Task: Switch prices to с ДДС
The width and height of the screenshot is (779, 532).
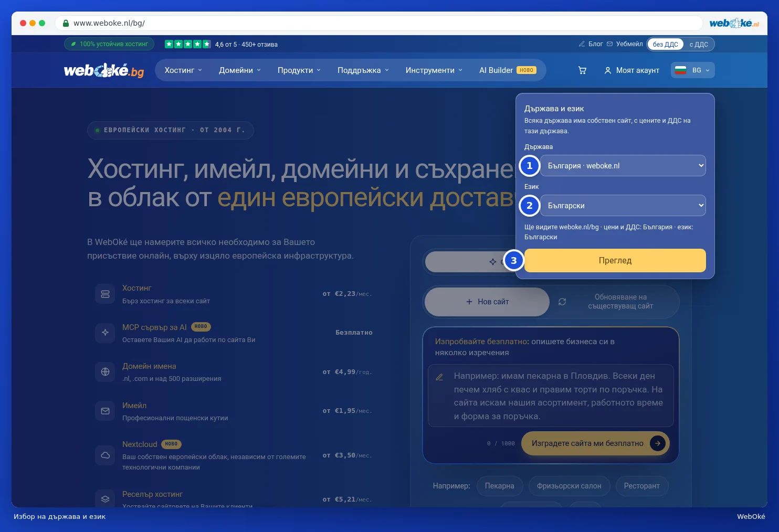Action: tap(699, 44)
